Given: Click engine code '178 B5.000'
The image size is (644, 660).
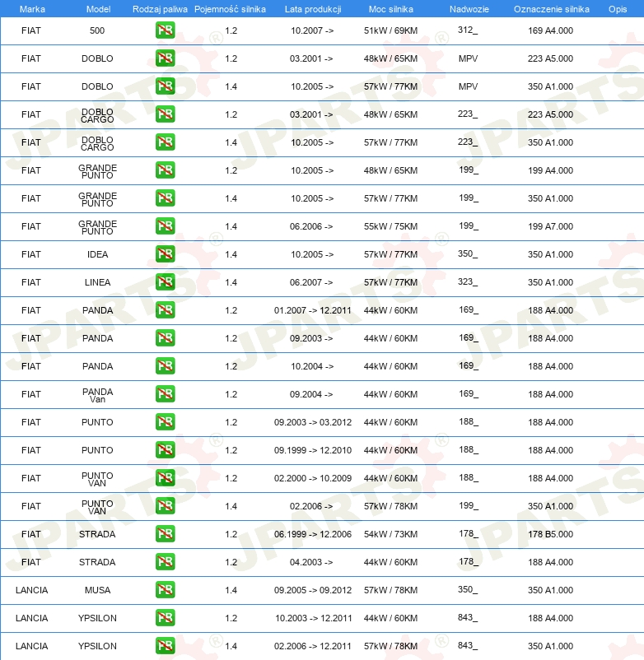Looking at the screenshot, I should pyautogui.click(x=550, y=534).
